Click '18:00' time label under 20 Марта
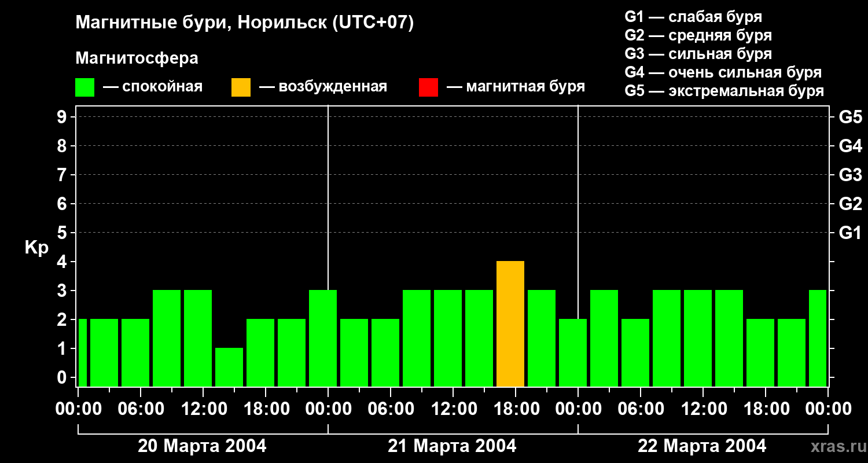Image resolution: width=868 pixels, height=463 pixels. coord(266,409)
